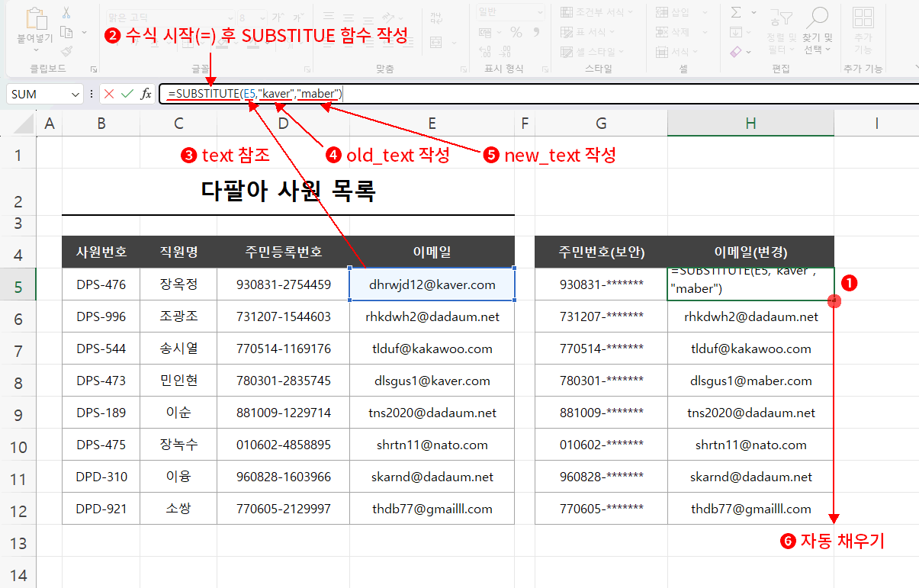Apply the percent style (%) format

[x=516, y=32]
